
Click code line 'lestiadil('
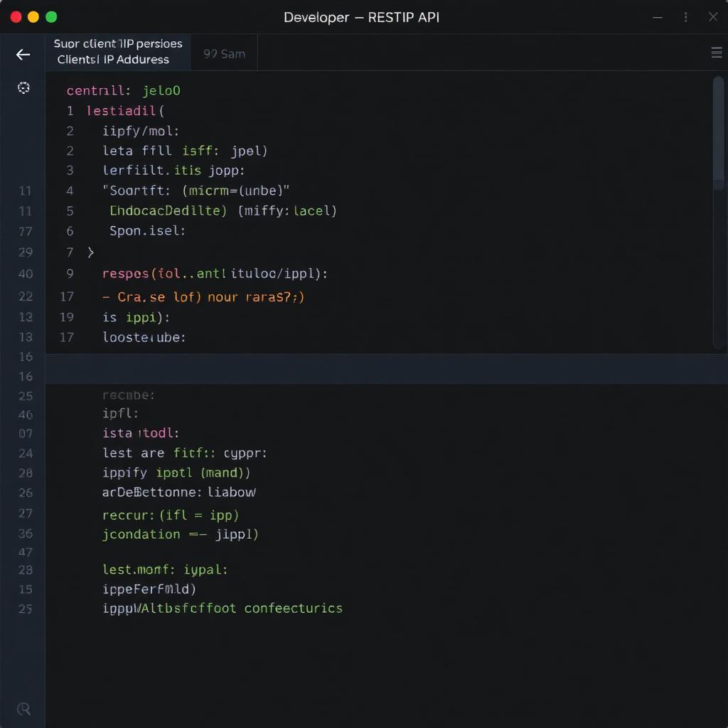pos(125,111)
